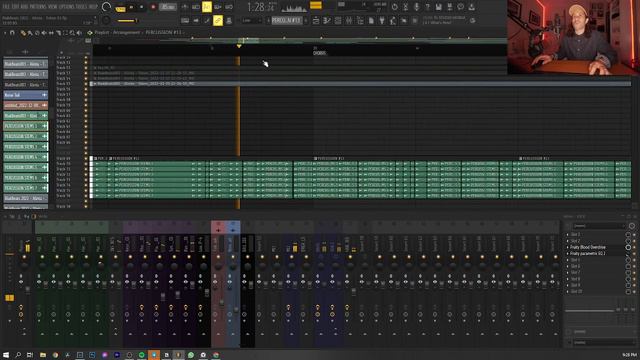The width and height of the screenshot is (640, 360).
Task: Select the Playlist slice tool
Action: pos(58,32)
